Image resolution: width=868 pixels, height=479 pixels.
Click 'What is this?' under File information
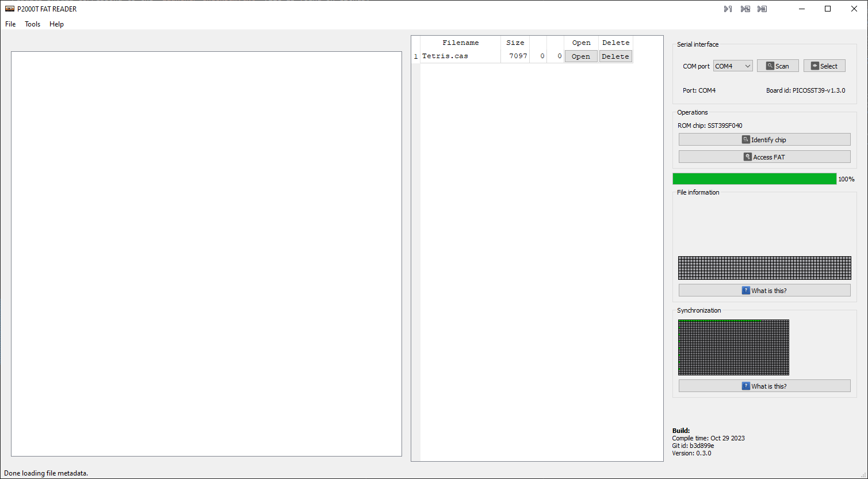click(x=764, y=291)
